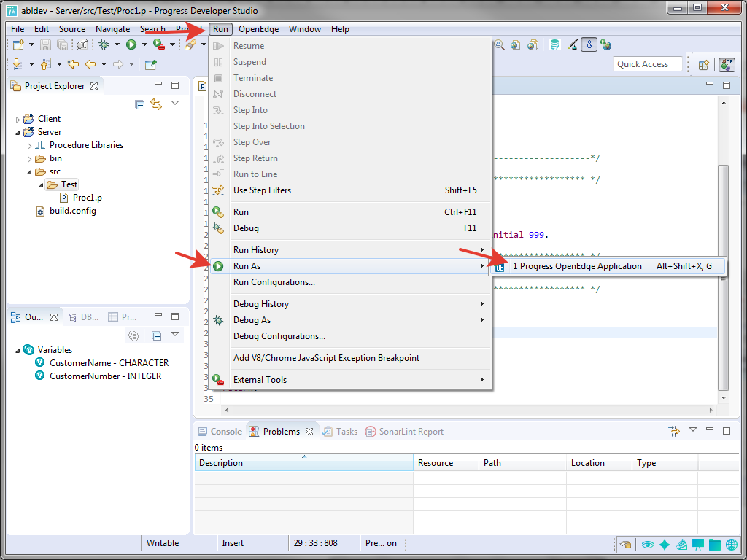Viewport: 747px width, 560px height.
Task: Open the Run toolbar dropdown arrow
Action: 144,44
